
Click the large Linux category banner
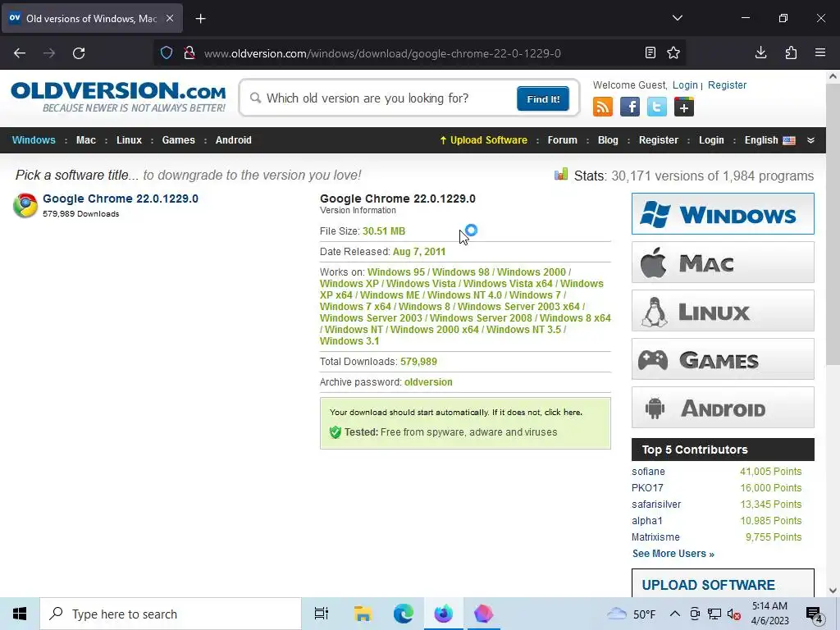point(723,311)
